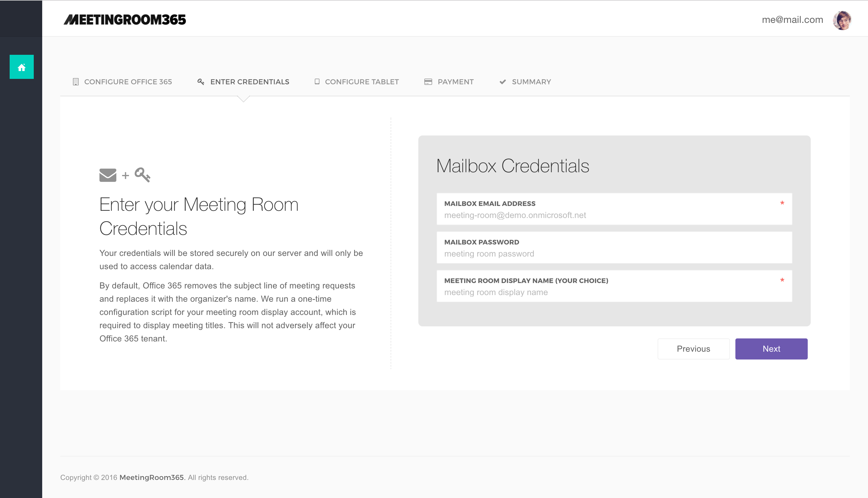Viewport: 868px width, 498px height.
Task: Click the tablet icon for Configure Tablet
Action: (x=317, y=81)
